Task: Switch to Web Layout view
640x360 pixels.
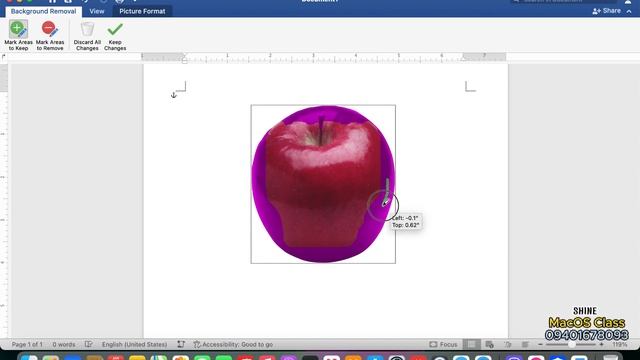Action: tap(489, 344)
